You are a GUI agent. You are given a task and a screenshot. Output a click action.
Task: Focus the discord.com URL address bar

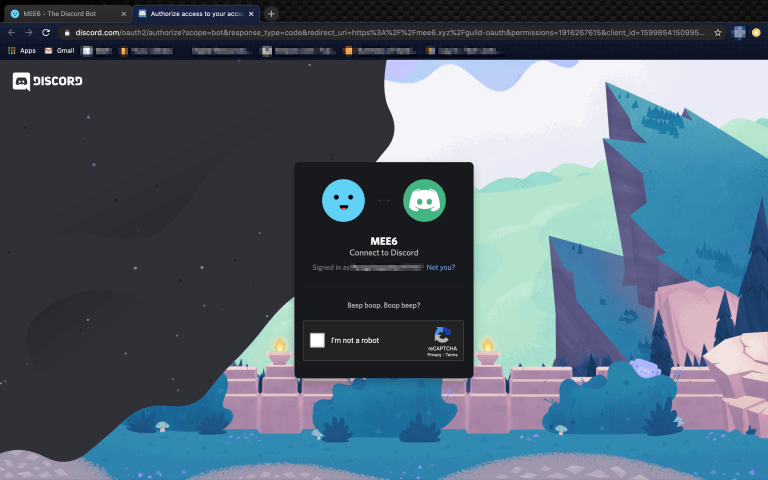click(389, 33)
